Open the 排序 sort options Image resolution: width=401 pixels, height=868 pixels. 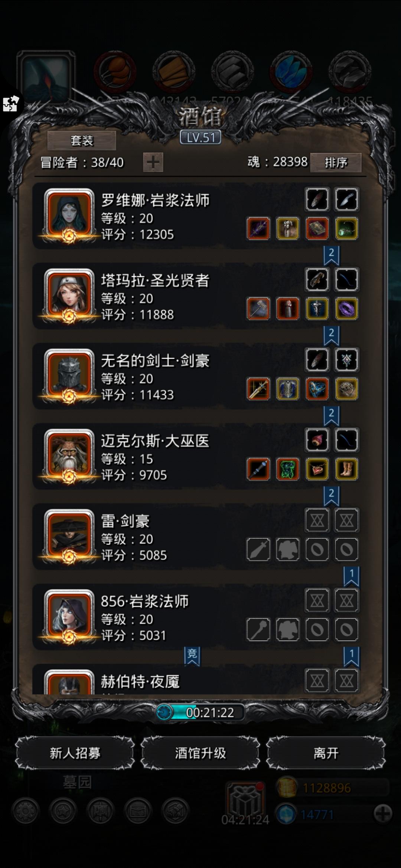(x=336, y=162)
